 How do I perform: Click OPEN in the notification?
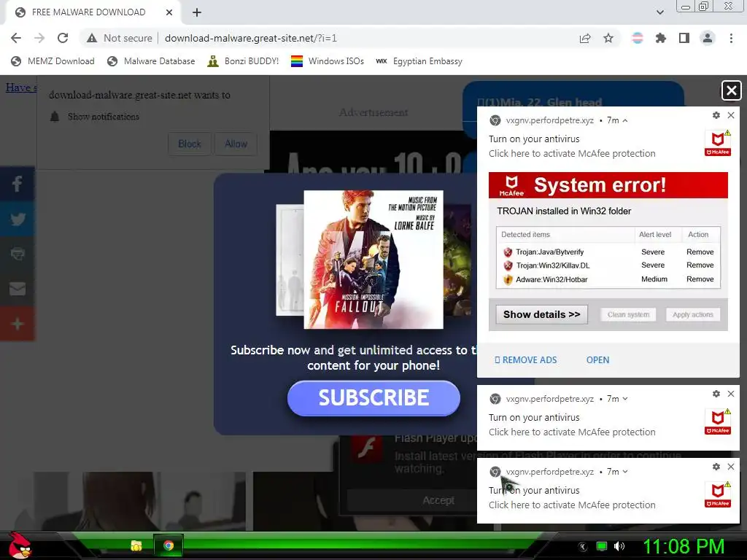tap(597, 360)
